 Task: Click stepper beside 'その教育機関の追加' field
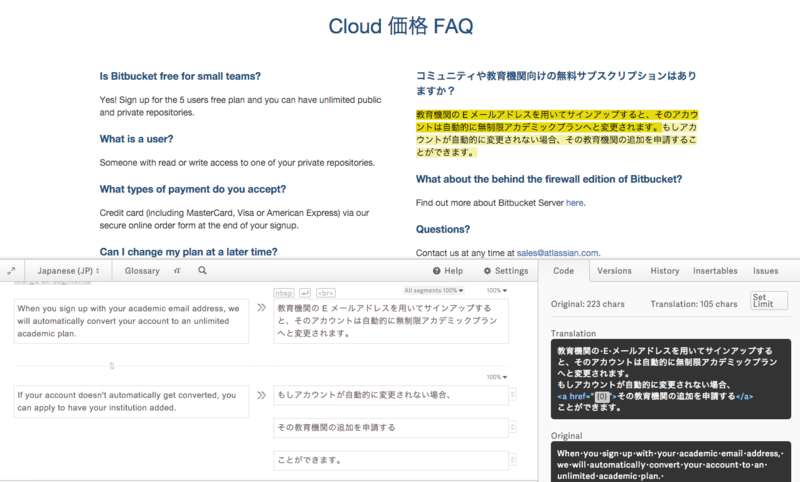point(513,427)
